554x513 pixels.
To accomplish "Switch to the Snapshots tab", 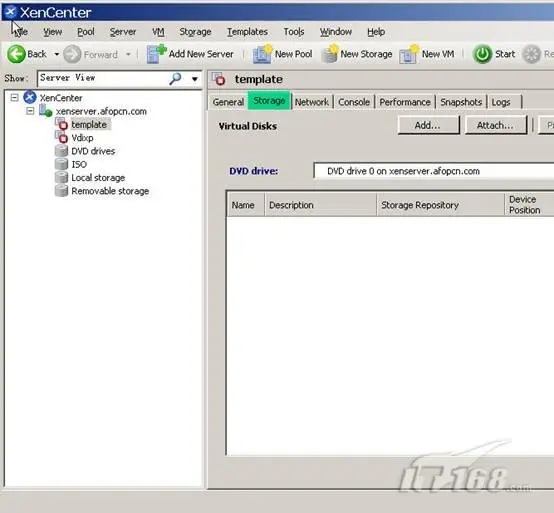I will [461, 102].
